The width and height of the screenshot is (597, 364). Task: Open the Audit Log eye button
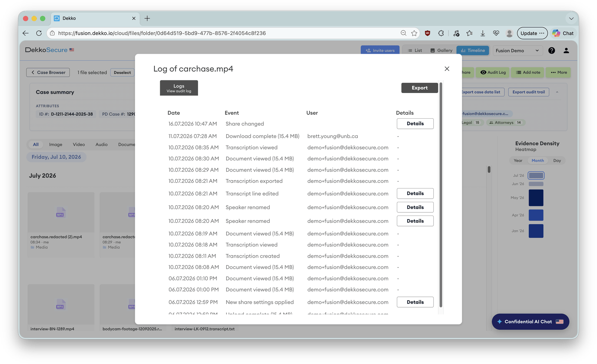coord(493,72)
